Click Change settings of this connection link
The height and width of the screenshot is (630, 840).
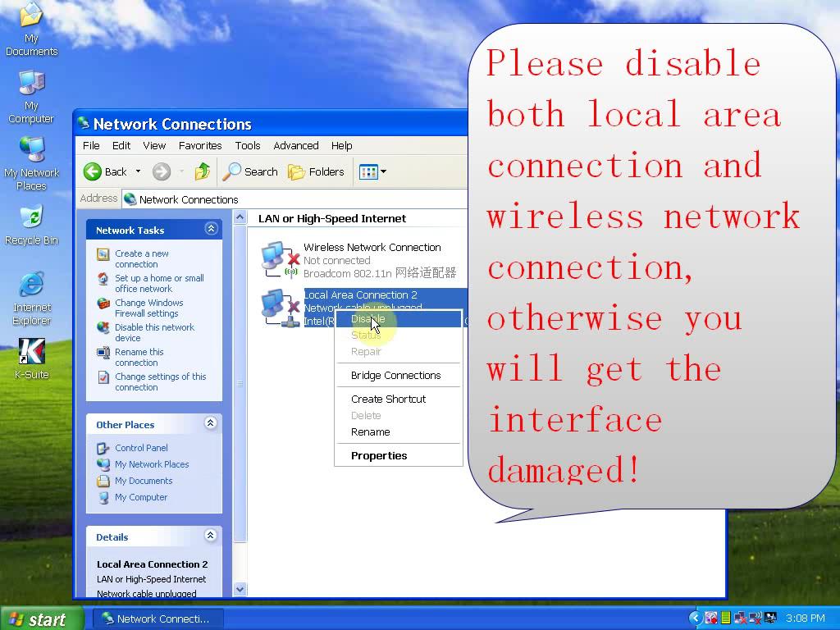point(160,382)
